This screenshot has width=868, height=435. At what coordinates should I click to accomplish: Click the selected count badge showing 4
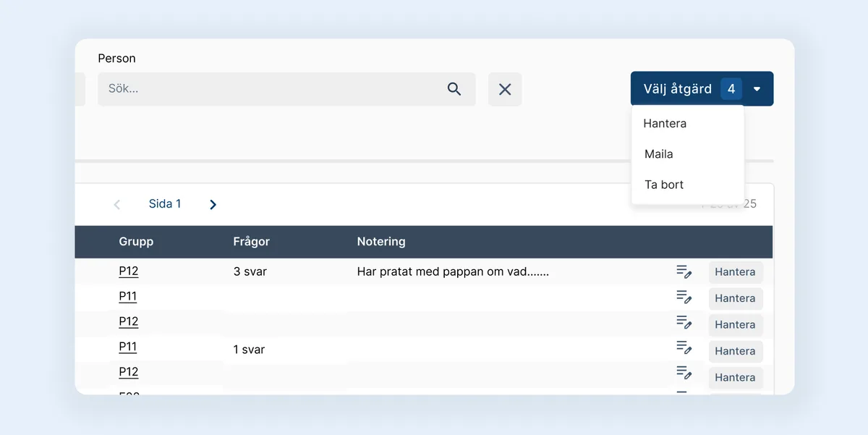coord(731,89)
